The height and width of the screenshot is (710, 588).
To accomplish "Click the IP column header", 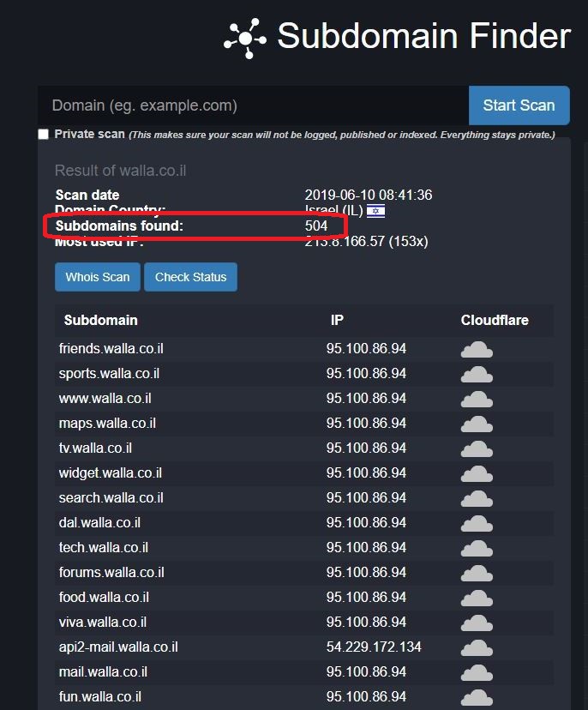I will tap(337, 320).
